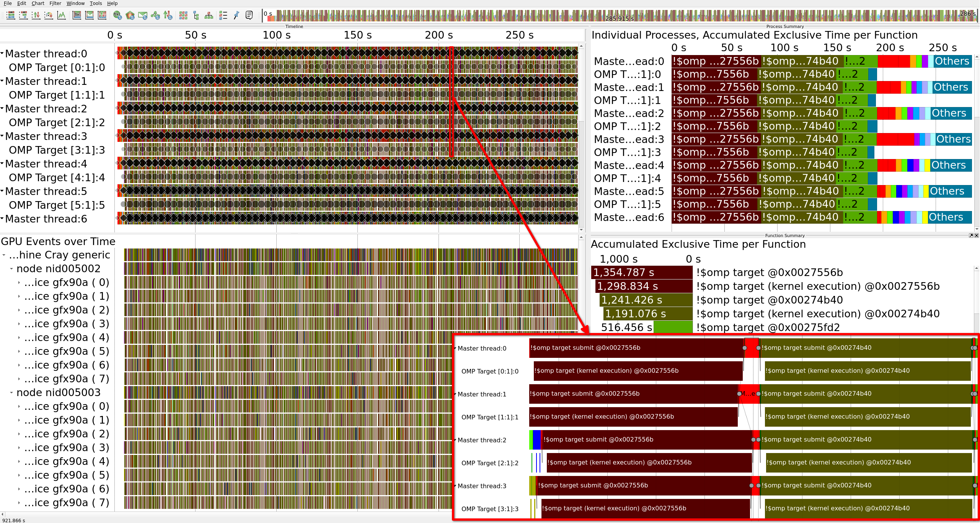The width and height of the screenshot is (980, 523).
Task: Close the Function Summary panel
Action: coord(976,236)
